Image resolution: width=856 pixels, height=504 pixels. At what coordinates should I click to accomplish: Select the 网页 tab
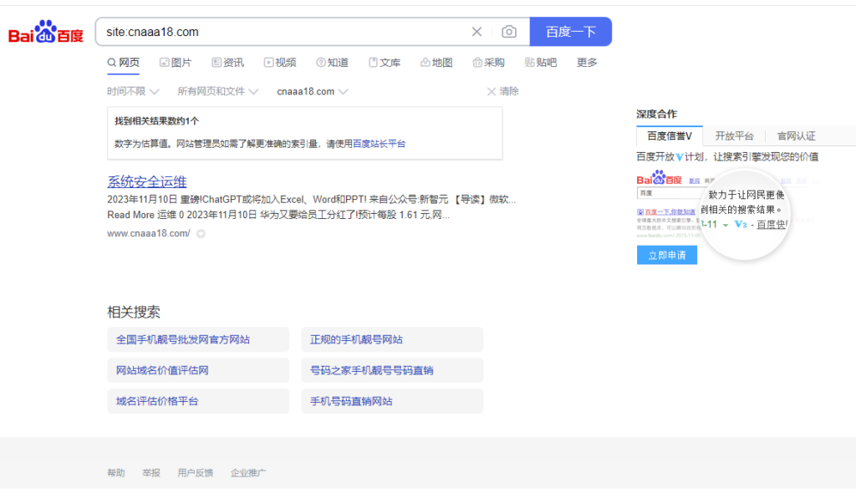(x=124, y=63)
